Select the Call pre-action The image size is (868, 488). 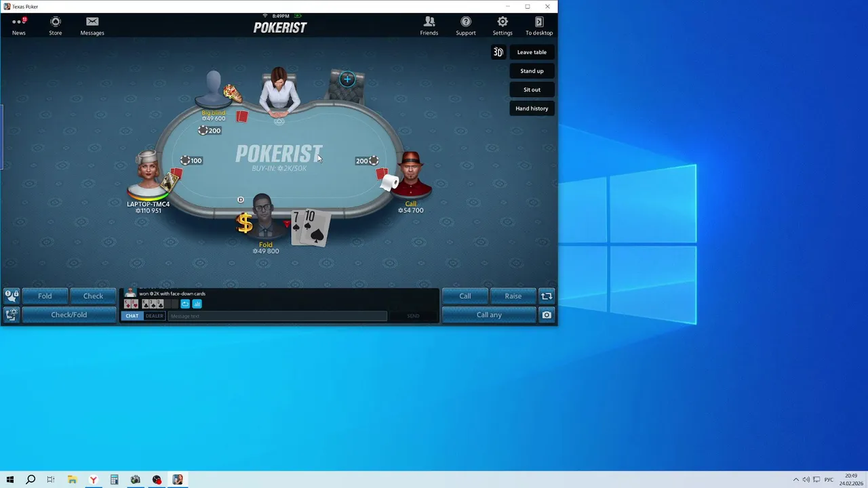(465, 296)
